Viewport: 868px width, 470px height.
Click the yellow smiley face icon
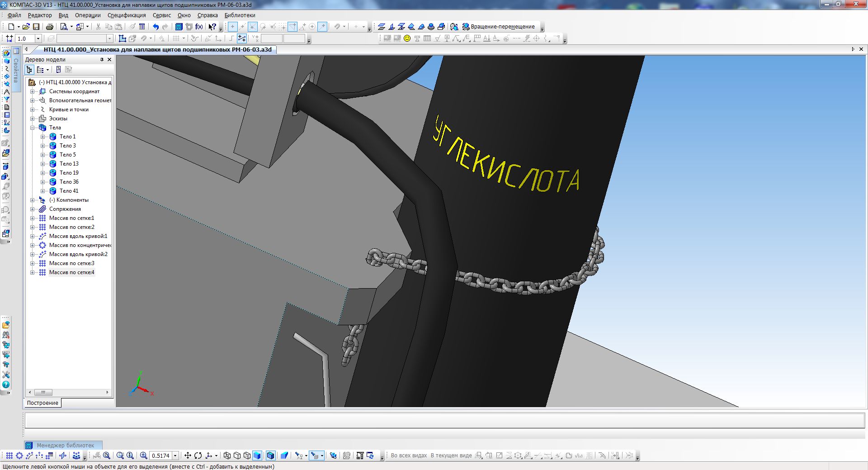(407, 38)
